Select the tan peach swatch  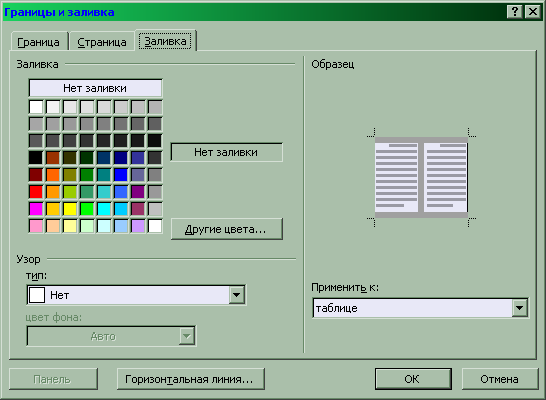(53, 226)
